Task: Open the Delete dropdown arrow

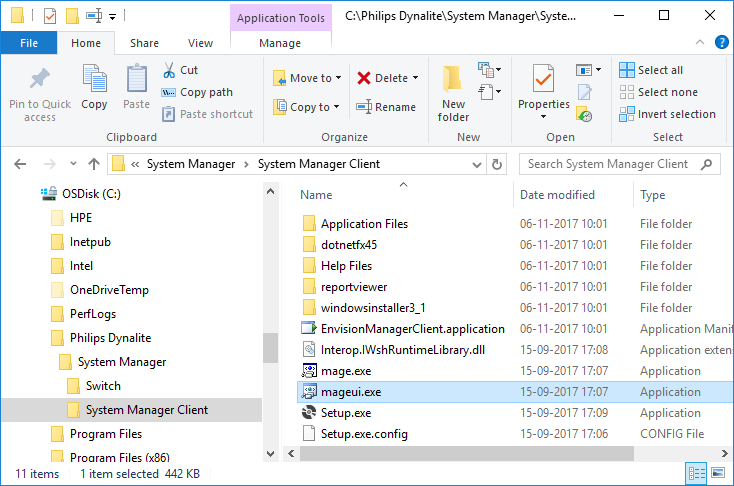Action: [x=415, y=78]
